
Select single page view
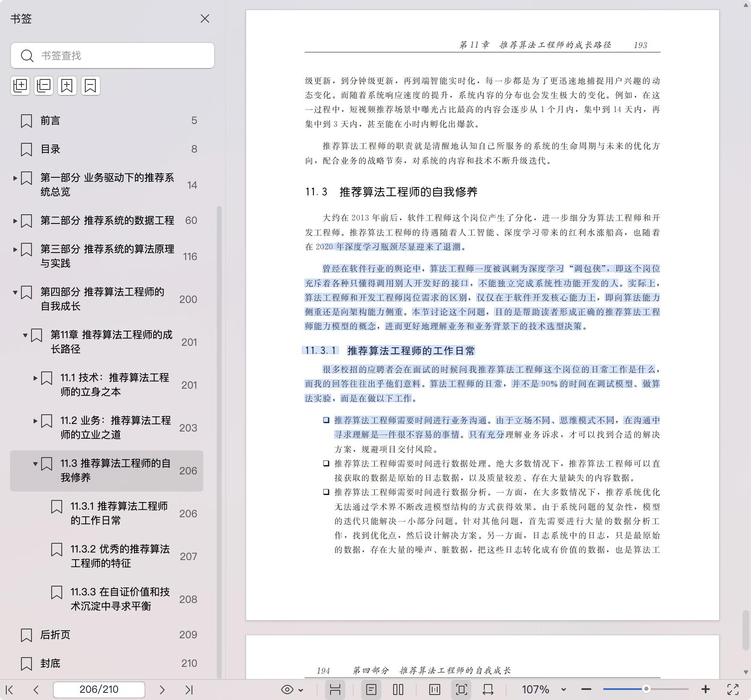coord(371,689)
